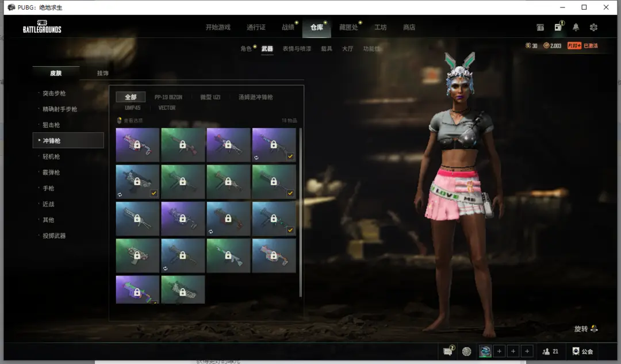Open the 工坊 tab
The image size is (621, 364).
coord(381,28)
